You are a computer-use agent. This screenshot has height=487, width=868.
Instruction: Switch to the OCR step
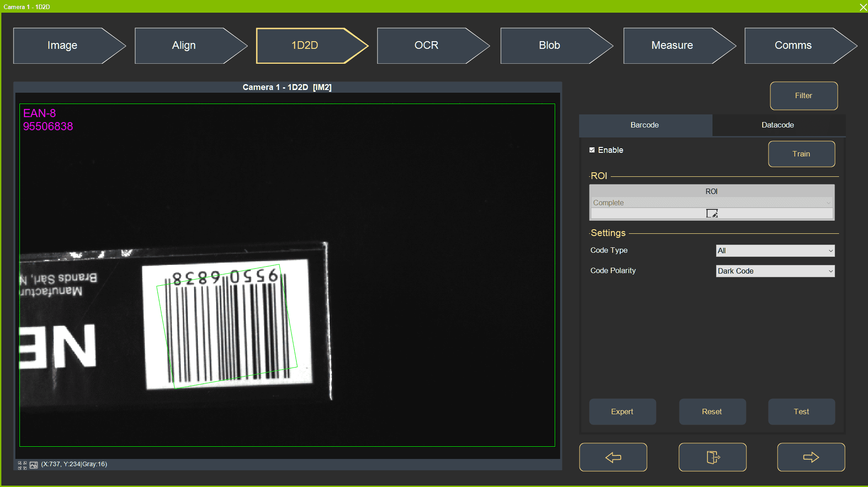[x=433, y=46]
